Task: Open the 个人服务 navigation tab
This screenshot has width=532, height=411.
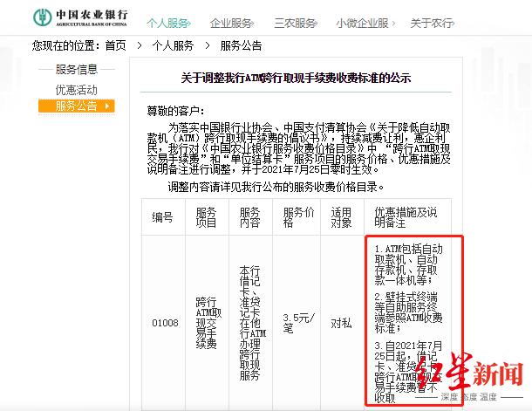Action: pos(169,23)
